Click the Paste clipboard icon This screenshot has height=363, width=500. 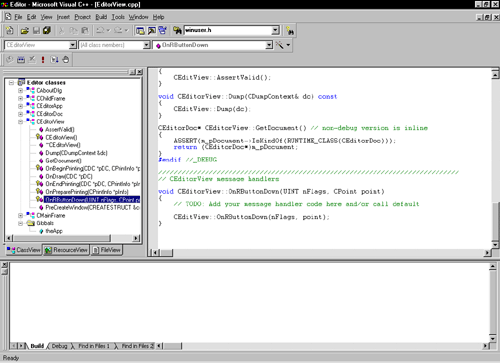[x=85, y=31]
